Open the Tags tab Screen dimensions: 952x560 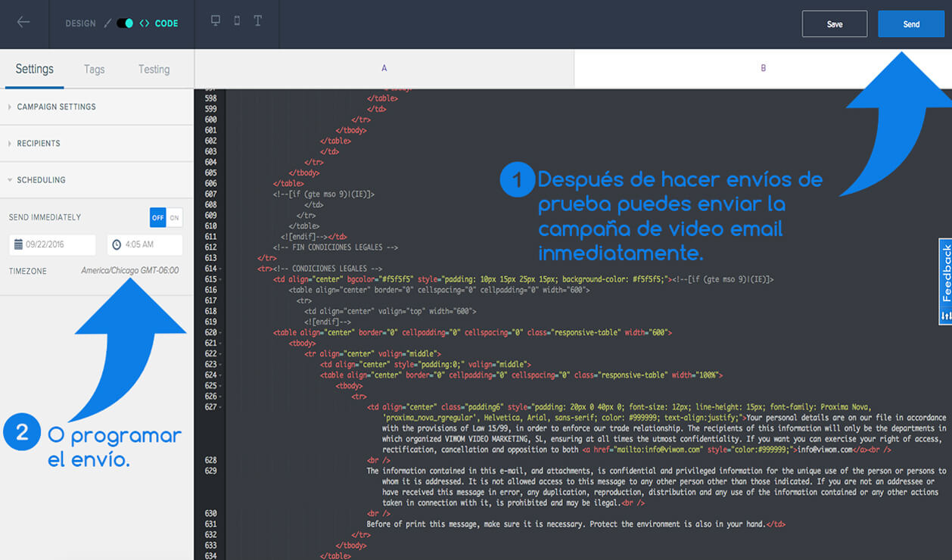[94, 69]
